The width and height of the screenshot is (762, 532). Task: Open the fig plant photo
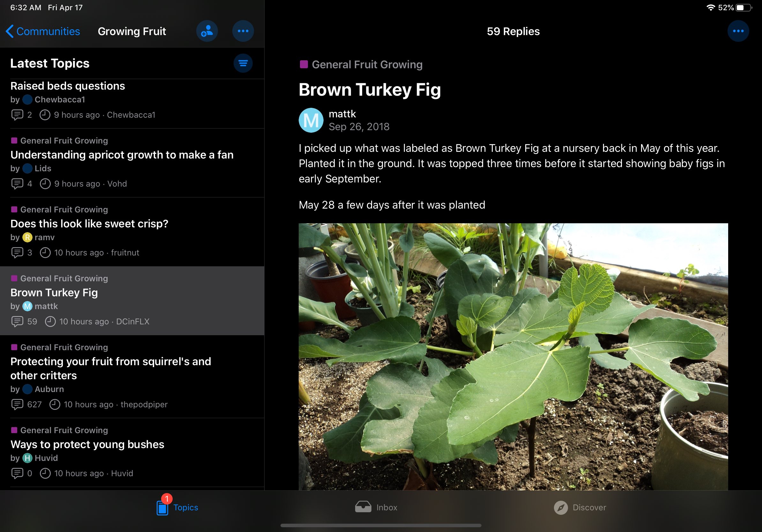click(513, 356)
